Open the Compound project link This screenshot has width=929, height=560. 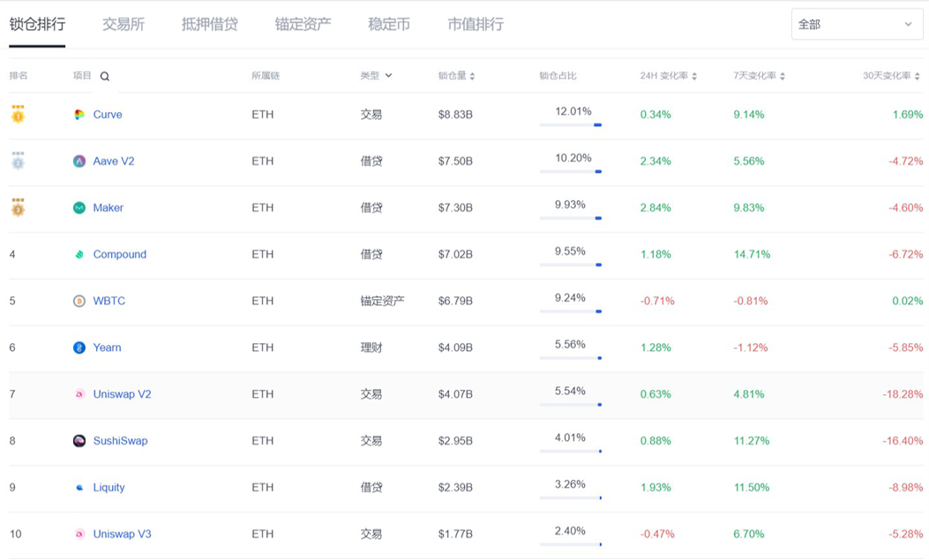point(120,255)
